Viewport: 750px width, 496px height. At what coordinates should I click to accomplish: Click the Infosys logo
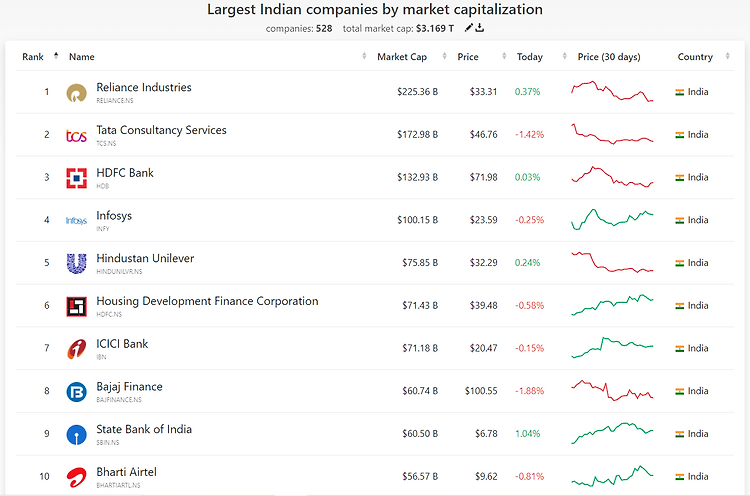[x=77, y=220]
